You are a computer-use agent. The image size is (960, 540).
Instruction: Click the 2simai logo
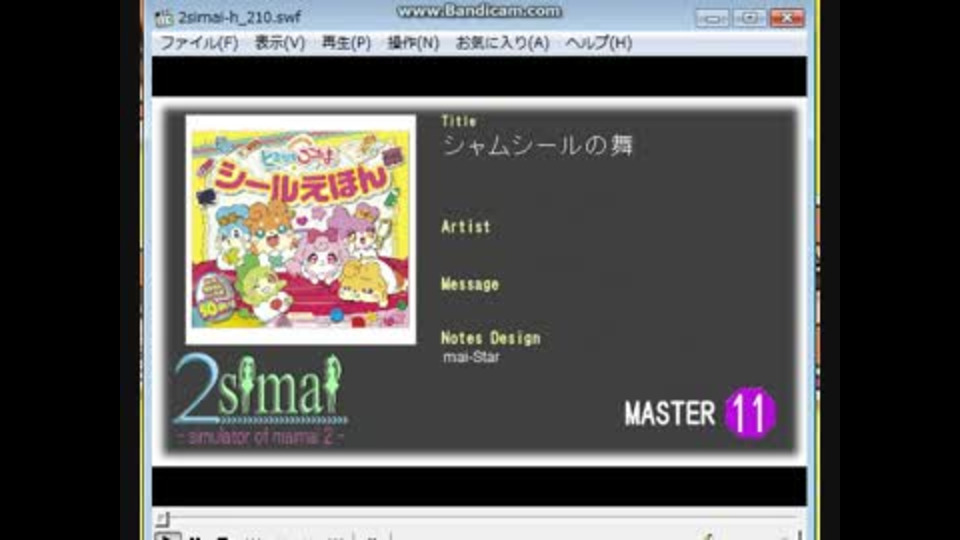(x=260, y=398)
